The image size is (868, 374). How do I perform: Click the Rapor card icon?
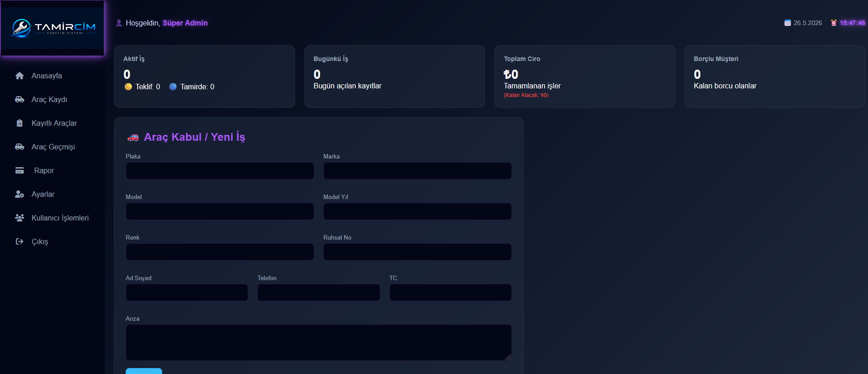click(x=20, y=170)
